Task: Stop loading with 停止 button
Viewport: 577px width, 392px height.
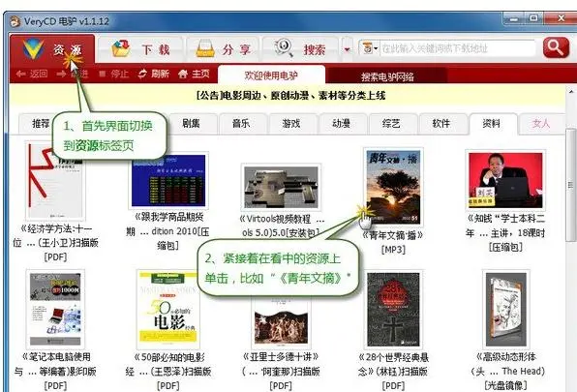Action: [x=114, y=74]
